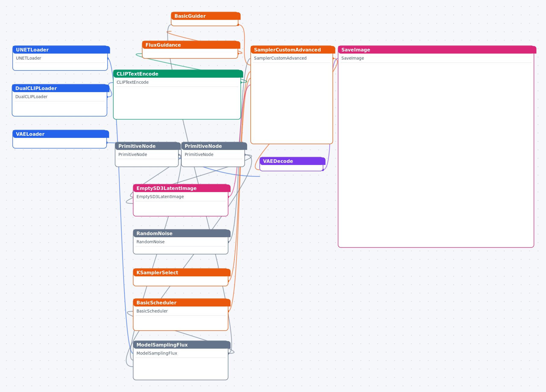Image resolution: width=546 pixels, height=392 pixels.
Task: Select the BasicGuider node title
Action: [206, 16]
